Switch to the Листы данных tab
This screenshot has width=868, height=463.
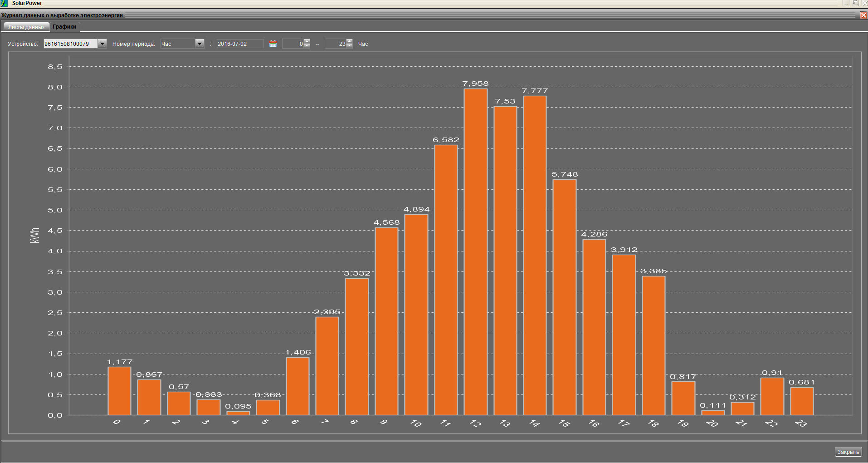(26, 27)
